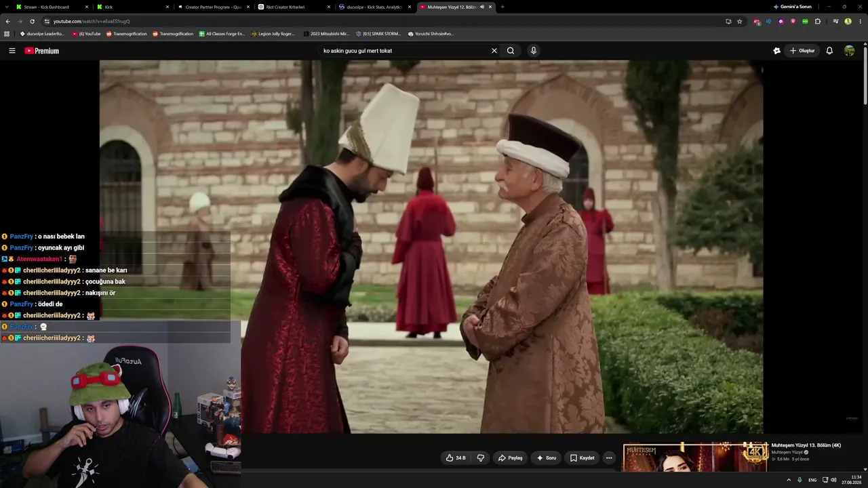The height and width of the screenshot is (488, 868).
Task: Switch to ducvolpe Kick Stats tab
Action: [374, 7]
